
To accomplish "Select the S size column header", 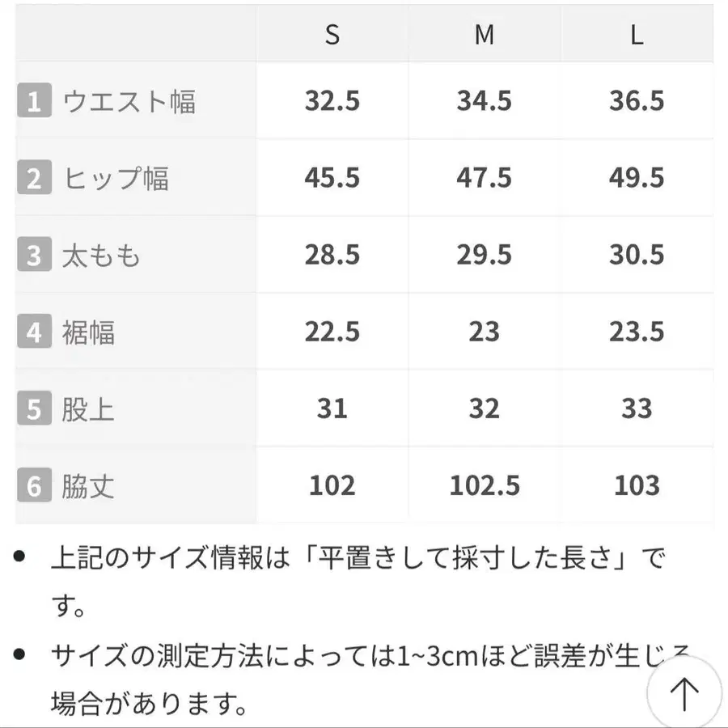I will pos(332,35).
